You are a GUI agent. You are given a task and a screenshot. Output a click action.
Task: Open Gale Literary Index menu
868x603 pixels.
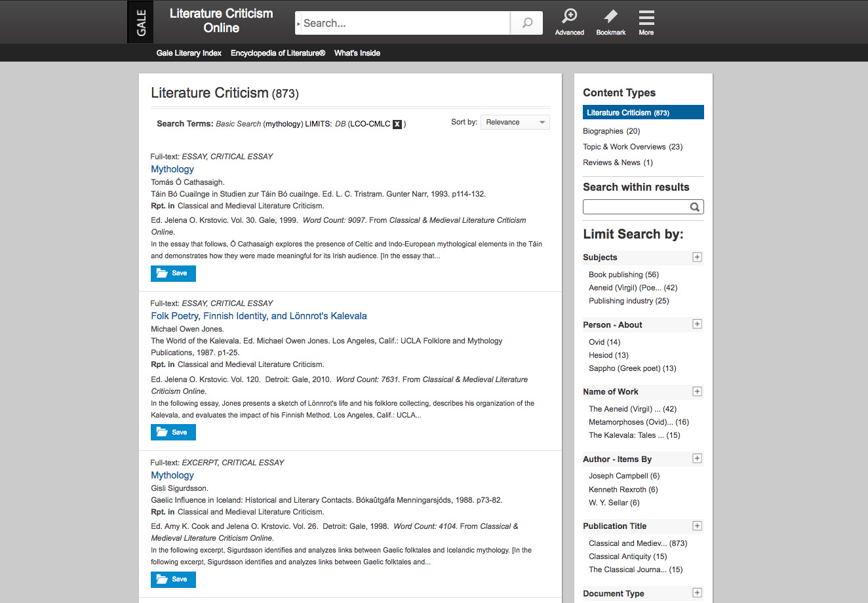(189, 53)
